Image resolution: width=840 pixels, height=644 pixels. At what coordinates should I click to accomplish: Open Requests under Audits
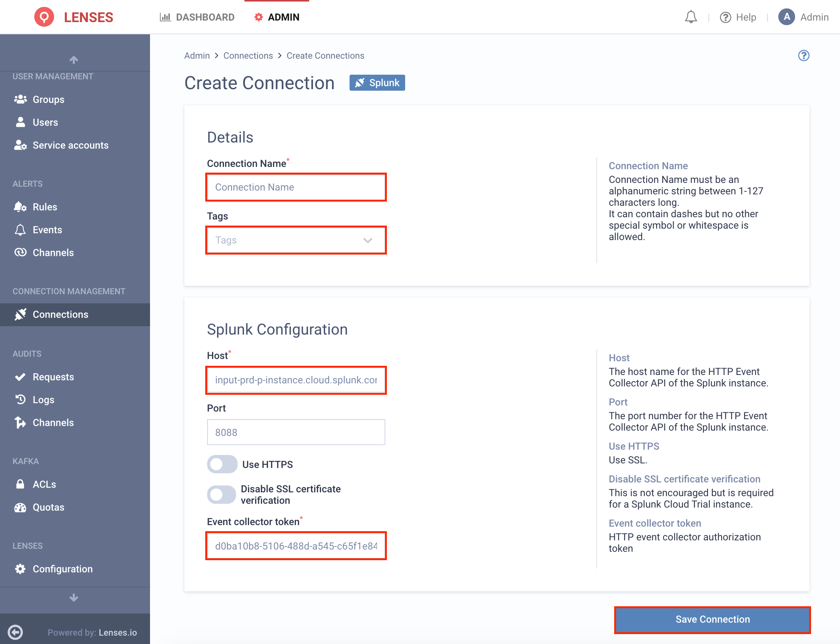[75, 377]
